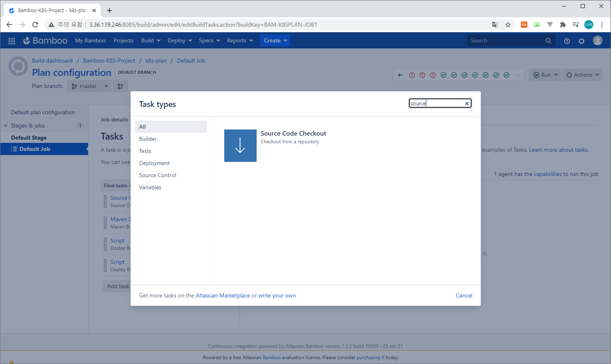
Task: Select Default plan configuration in sidebar
Action: click(x=43, y=112)
